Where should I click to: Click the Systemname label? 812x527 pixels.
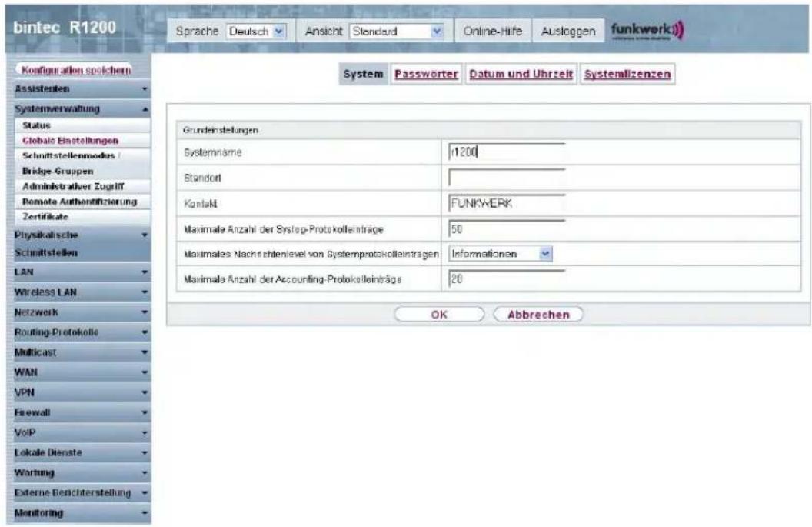(x=213, y=153)
